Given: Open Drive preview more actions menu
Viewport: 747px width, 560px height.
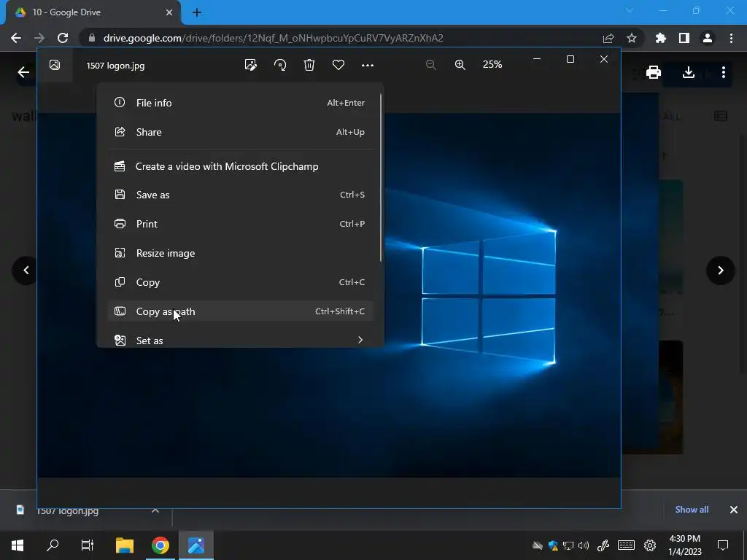Looking at the screenshot, I should click(x=723, y=72).
